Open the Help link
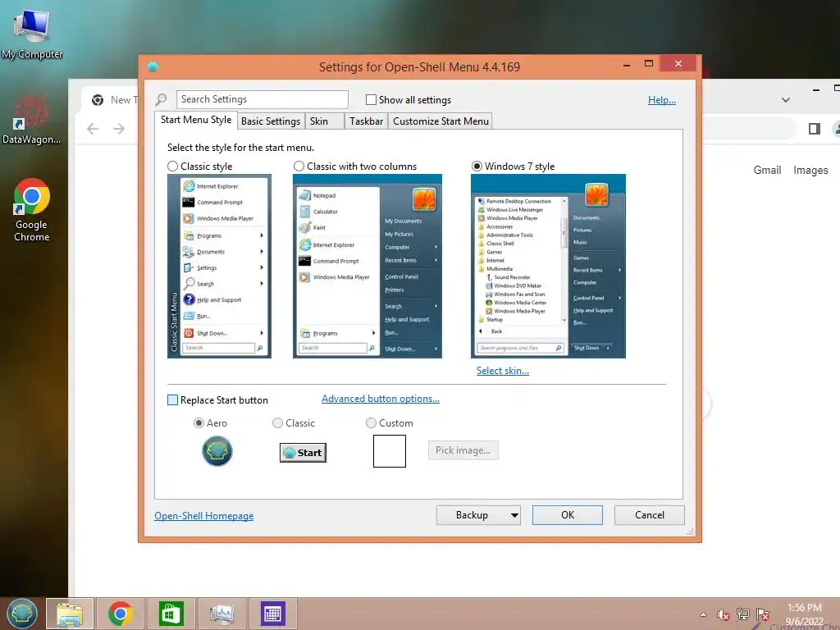 [662, 99]
